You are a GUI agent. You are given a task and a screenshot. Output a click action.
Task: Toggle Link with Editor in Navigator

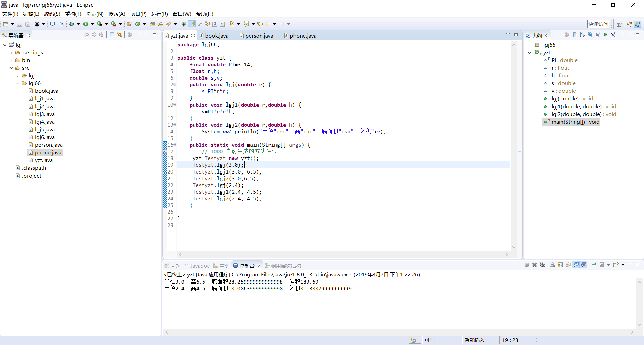tap(120, 35)
